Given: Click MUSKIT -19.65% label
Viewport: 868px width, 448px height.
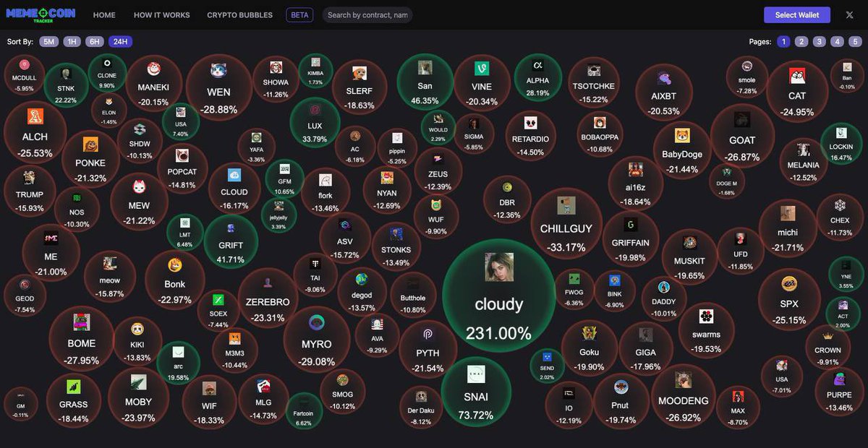Looking at the screenshot, I should click(x=689, y=268).
